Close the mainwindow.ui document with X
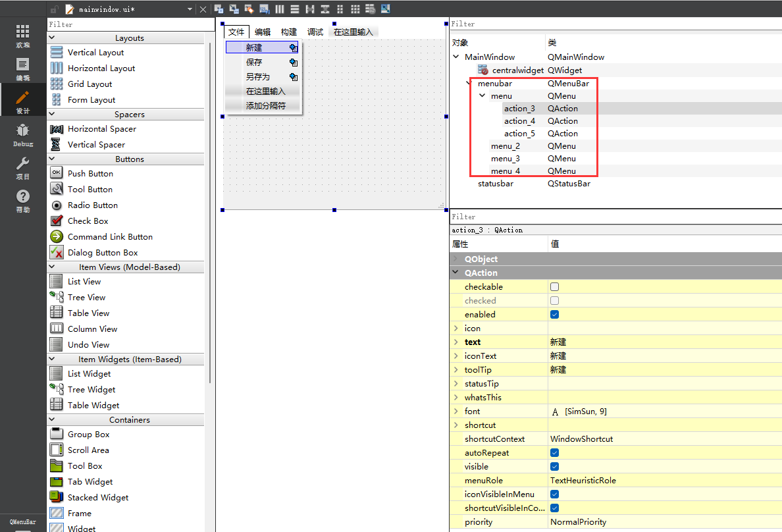This screenshot has height=532, width=782. coord(203,9)
